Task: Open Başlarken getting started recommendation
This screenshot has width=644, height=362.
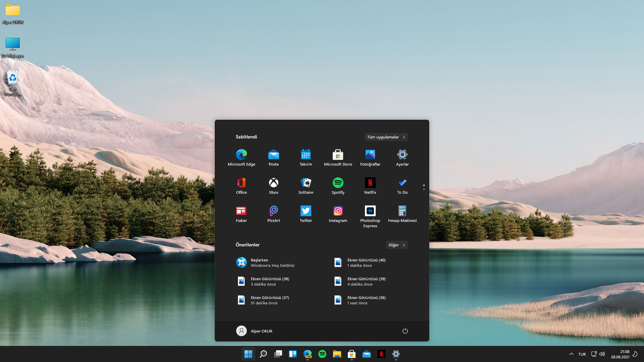Action: click(x=265, y=262)
